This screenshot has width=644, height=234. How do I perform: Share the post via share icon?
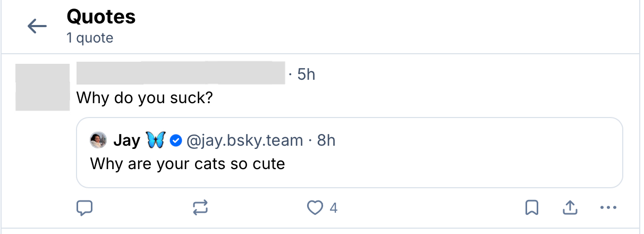pos(570,207)
